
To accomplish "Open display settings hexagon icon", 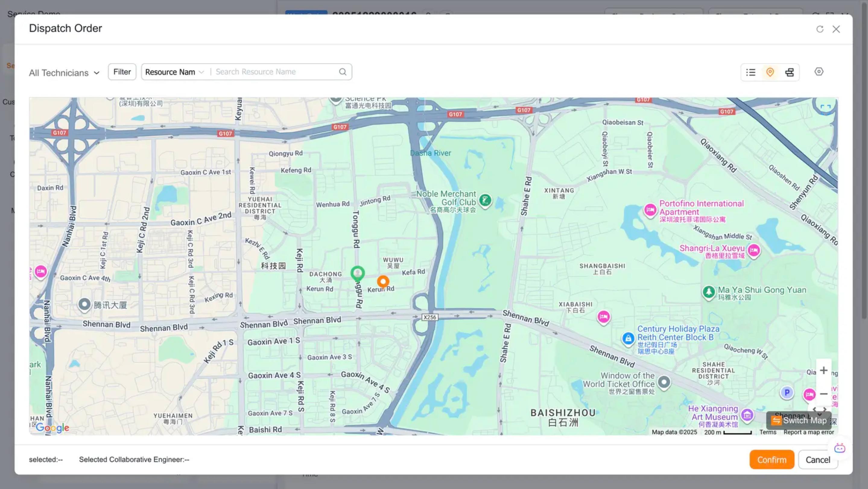I will pyautogui.click(x=819, y=72).
